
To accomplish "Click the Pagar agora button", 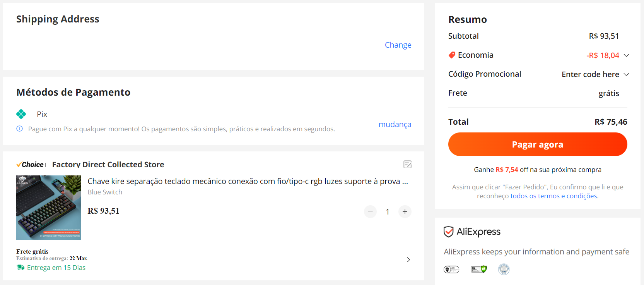I will [x=538, y=144].
